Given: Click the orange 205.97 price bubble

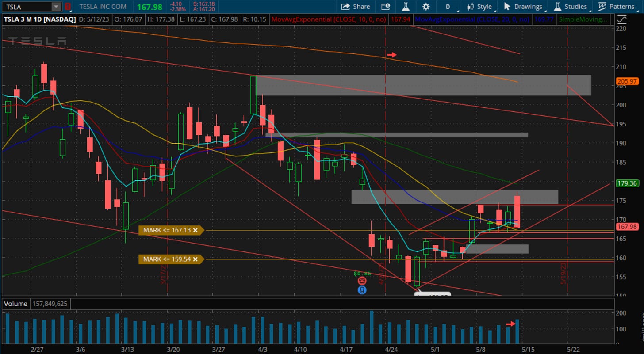Looking at the screenshot, I should (x=628, y=81).
